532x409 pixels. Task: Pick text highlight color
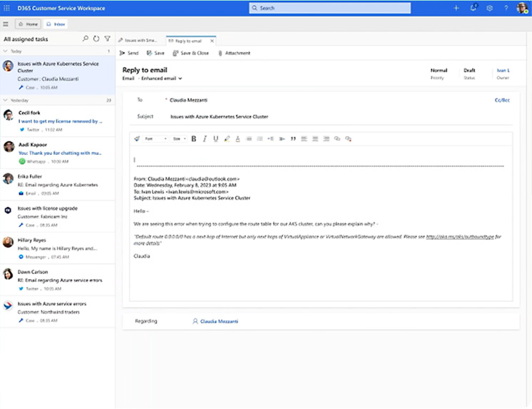[x=227, y=138]
